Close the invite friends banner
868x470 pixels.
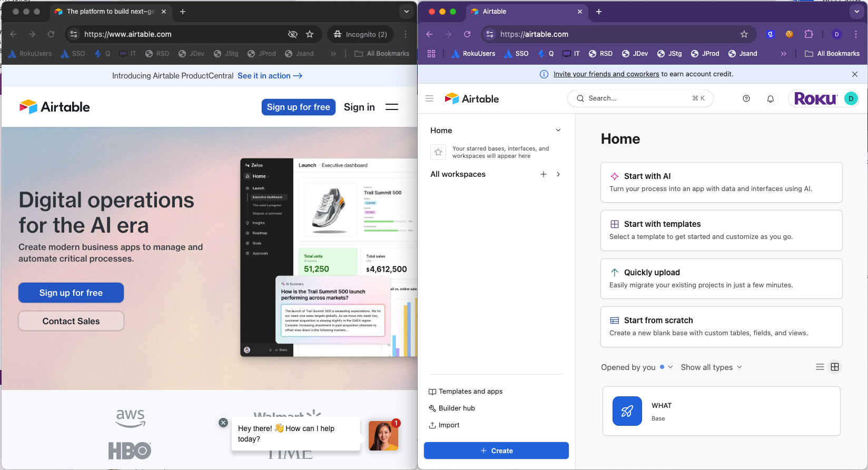(855, 74)
